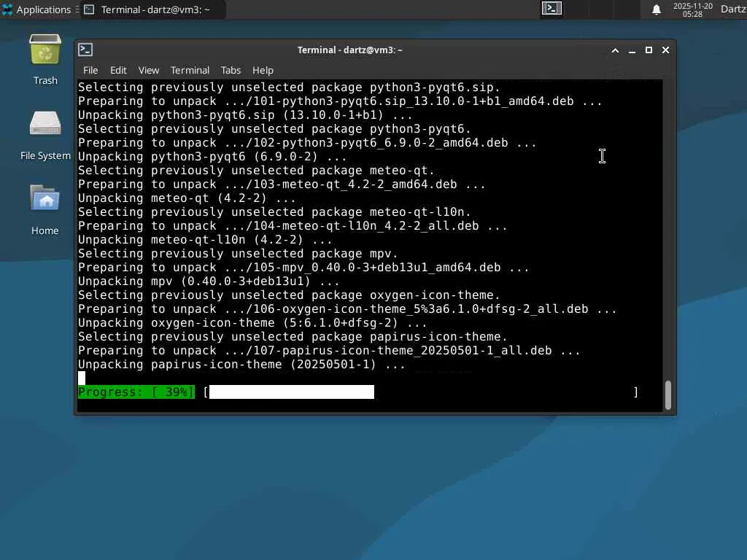
Task: Open the Trash desktop icon
Action: 45,59
